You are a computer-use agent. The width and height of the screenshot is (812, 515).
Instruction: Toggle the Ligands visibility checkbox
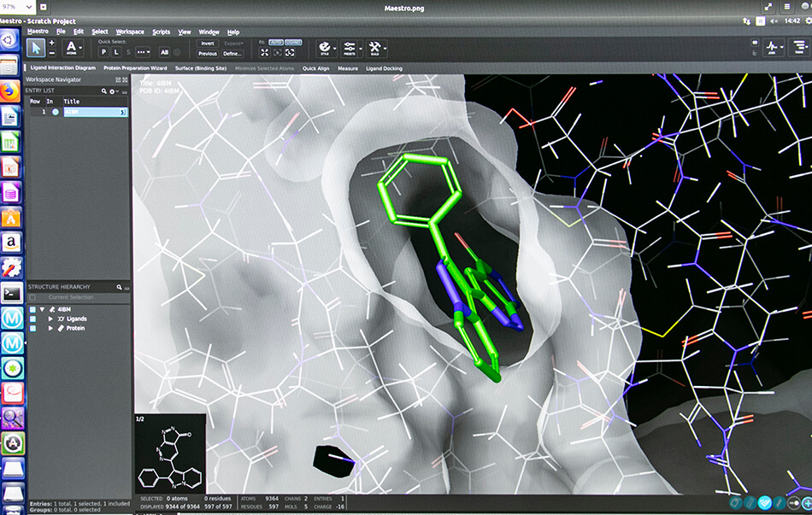[x=32, y=319]
